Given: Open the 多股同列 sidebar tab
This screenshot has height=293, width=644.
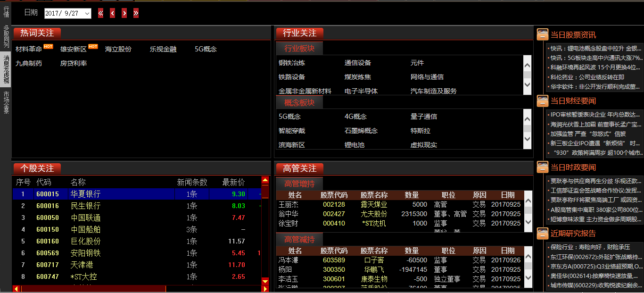Looking at the screenshot, I should point(6,36).
